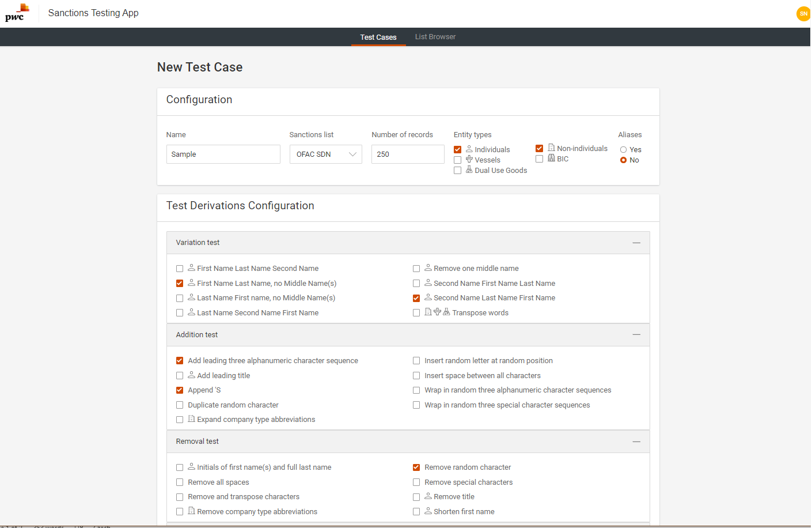
Task: Click the PwC logo icon
Action: tap(16, 13)
